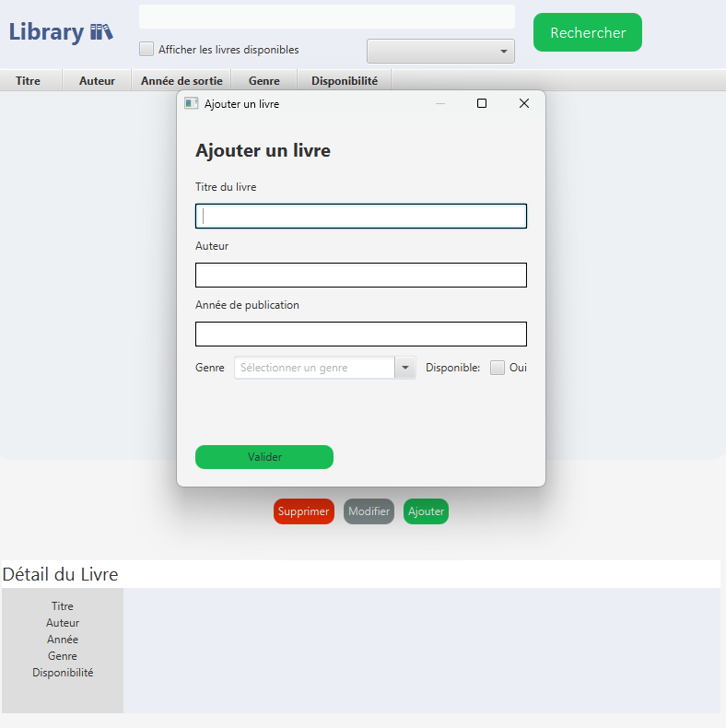The width and height of the screenshot is (726, 728).
Task: Click Genre label in detail panel
Action: click(x=63, y=656)
